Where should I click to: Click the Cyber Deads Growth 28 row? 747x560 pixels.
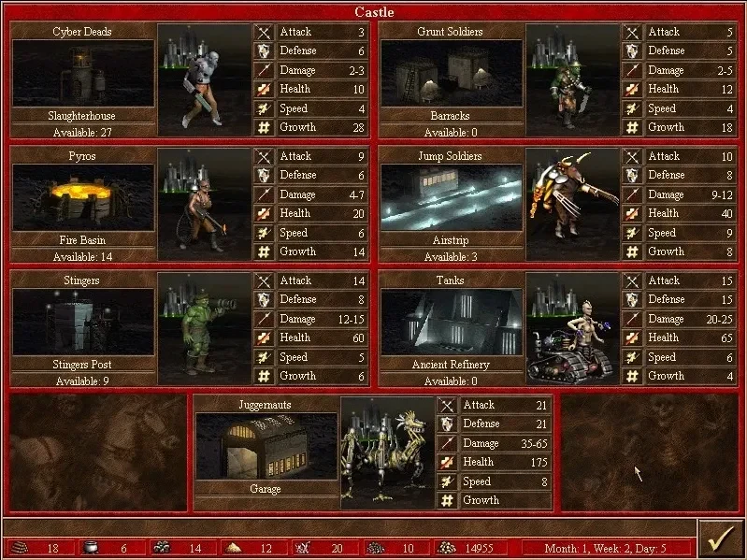coord(322,128)
